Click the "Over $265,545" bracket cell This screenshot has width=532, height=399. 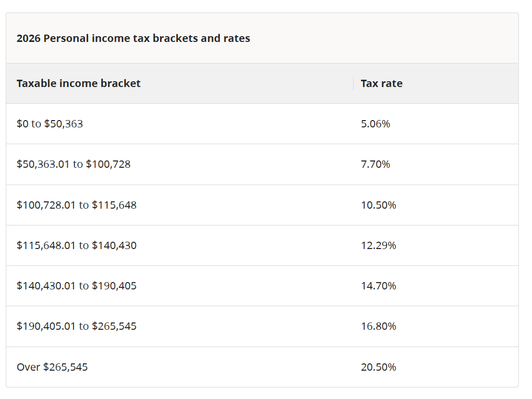coord(52,367)
